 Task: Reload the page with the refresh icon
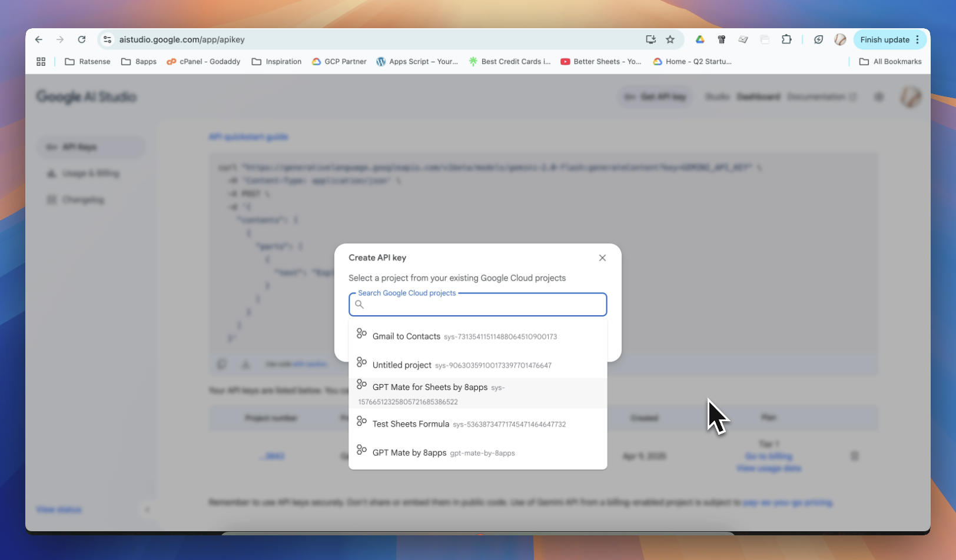pos(82,39)
